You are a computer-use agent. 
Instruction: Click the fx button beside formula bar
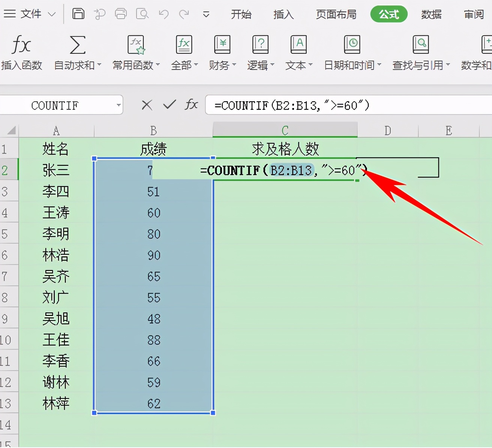point(191,104)
